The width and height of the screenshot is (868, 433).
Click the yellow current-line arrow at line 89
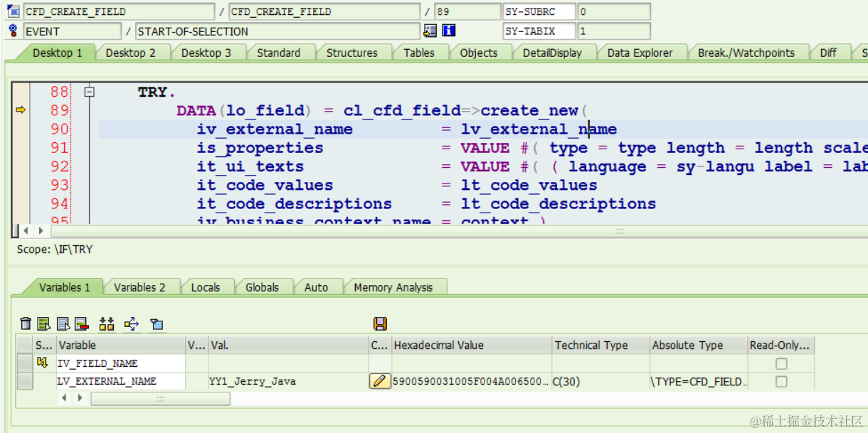21,110
